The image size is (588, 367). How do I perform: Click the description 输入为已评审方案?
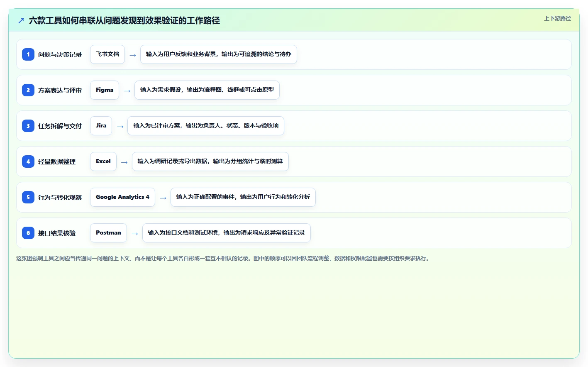pos(206,126)
